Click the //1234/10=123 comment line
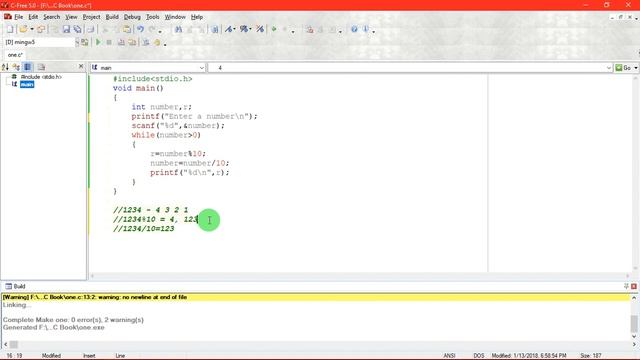640x360 pixels. pyautogui.click(x=144, y=229)
